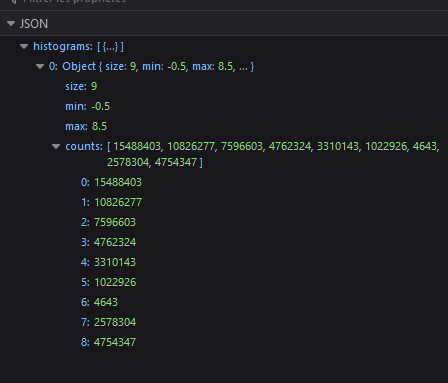The image size is (448, 383).
Task: Select counts entry 0: 15488403
Action: 224,182
